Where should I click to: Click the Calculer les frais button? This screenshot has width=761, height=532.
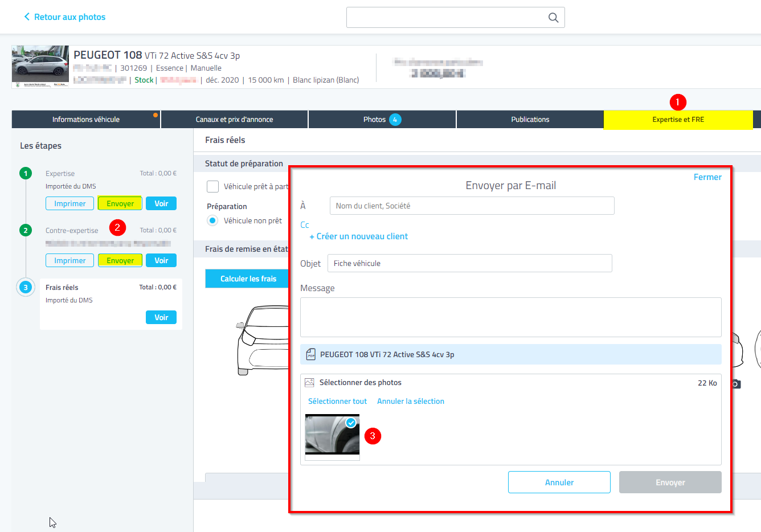click(248, 279)
